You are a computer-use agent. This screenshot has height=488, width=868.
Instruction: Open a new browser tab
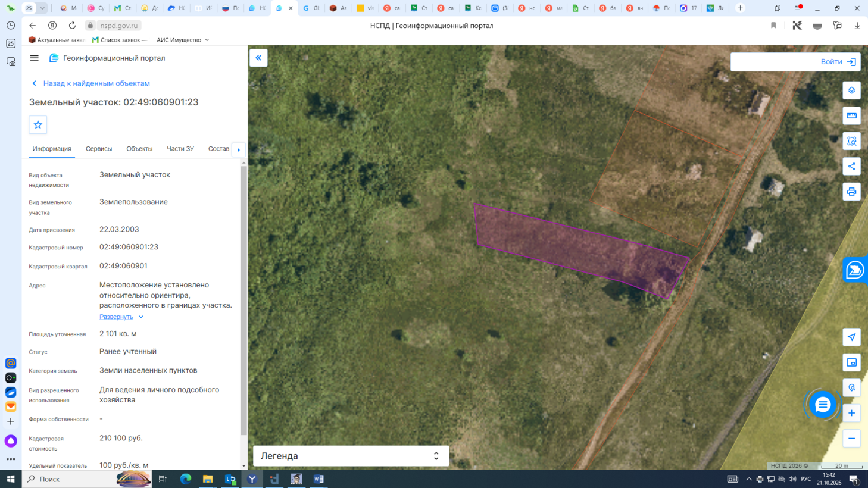tap(740, 8)
